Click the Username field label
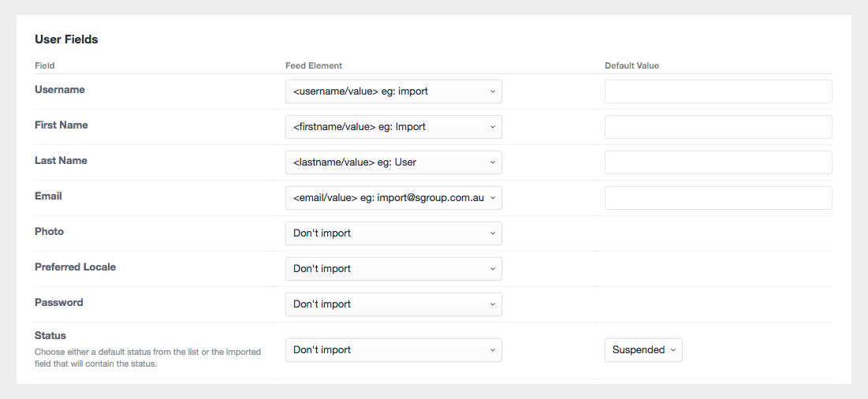Screen dimensions: 868x399 click(60, 90)
